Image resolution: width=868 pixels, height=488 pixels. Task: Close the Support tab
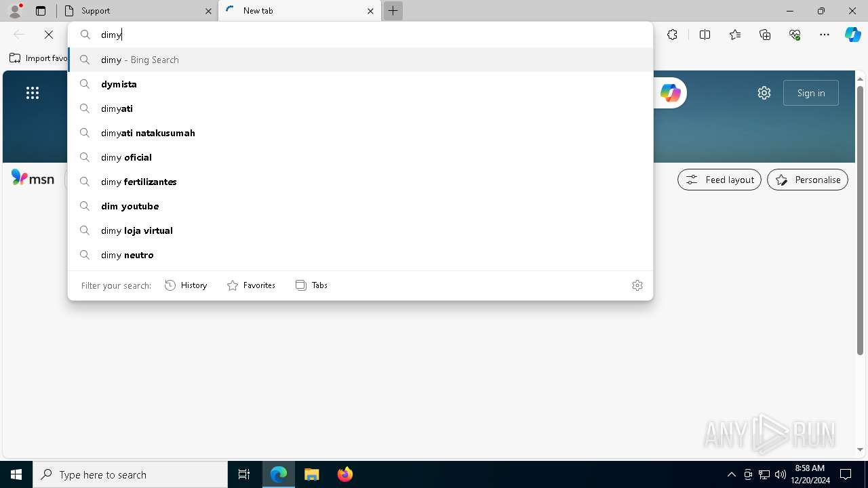click(208, 11)
